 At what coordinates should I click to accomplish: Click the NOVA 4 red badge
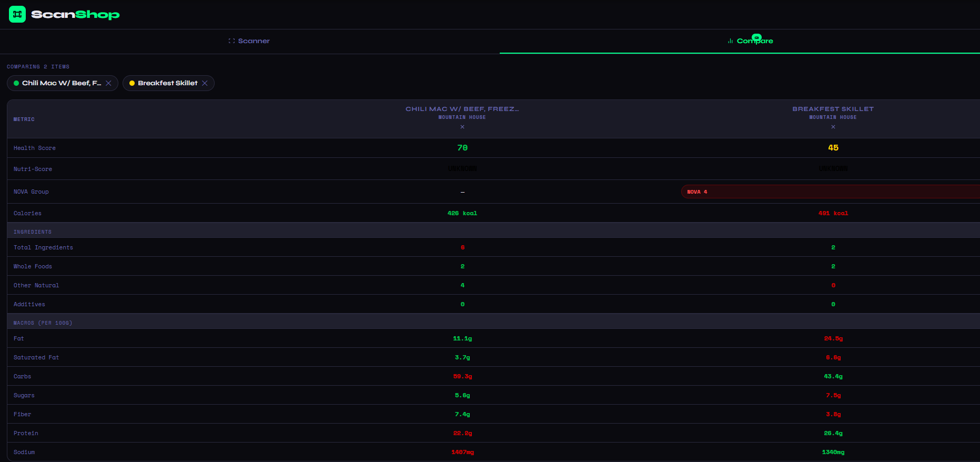pyautogui.click(x=697, y=192)
